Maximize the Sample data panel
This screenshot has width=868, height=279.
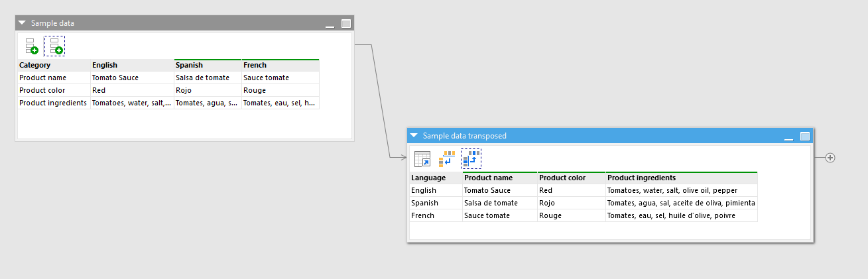coord(345,23)
